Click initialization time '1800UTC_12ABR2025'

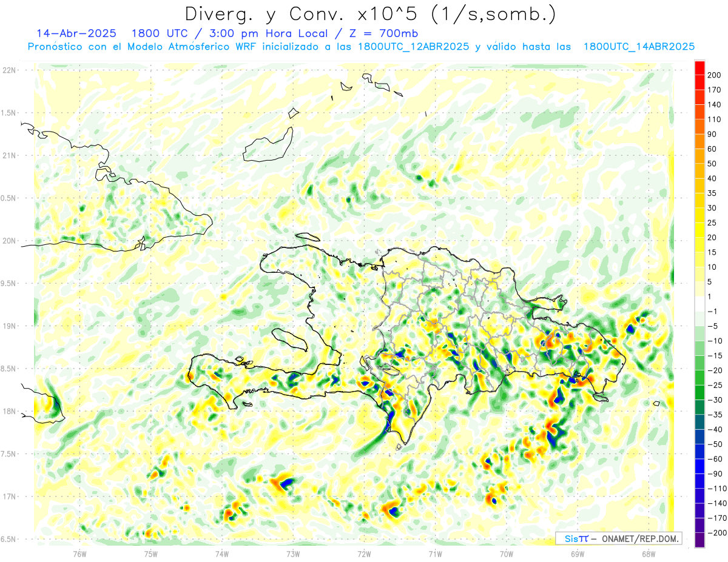414,47
